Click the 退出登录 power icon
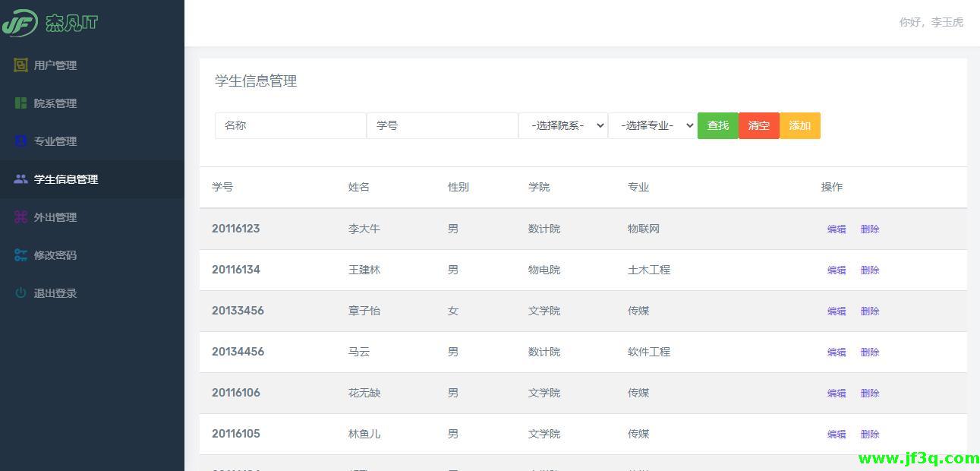Image resolution: width=980 pixels, height=471 pixels. [x=20, y=293]
